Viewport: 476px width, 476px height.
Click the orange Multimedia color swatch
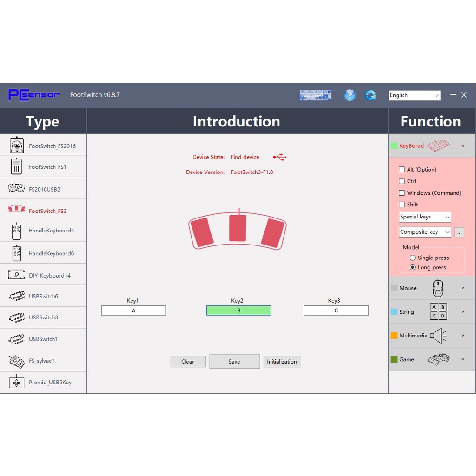[394, 336]
